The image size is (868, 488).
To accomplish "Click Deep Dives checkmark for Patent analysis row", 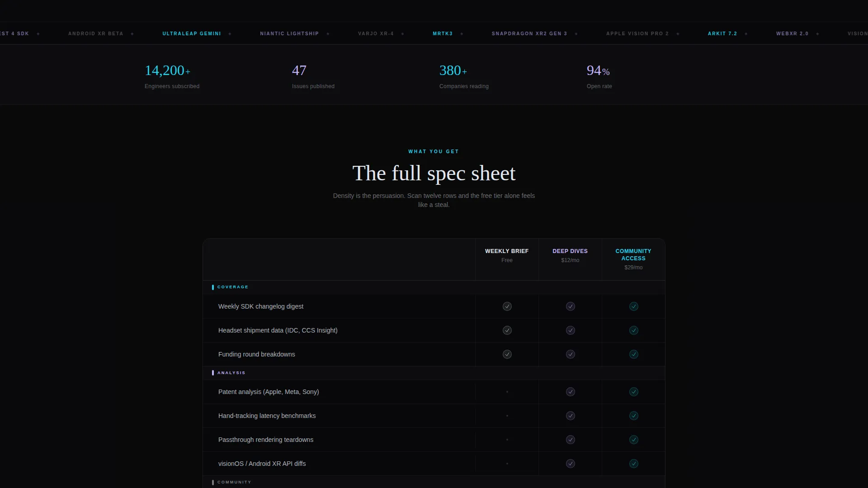I will 570,392.
